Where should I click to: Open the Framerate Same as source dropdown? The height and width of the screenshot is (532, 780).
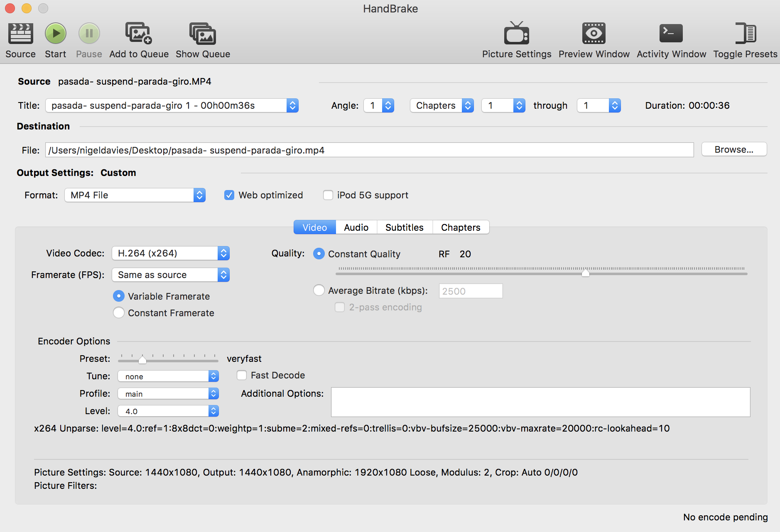tap(171, 275)
